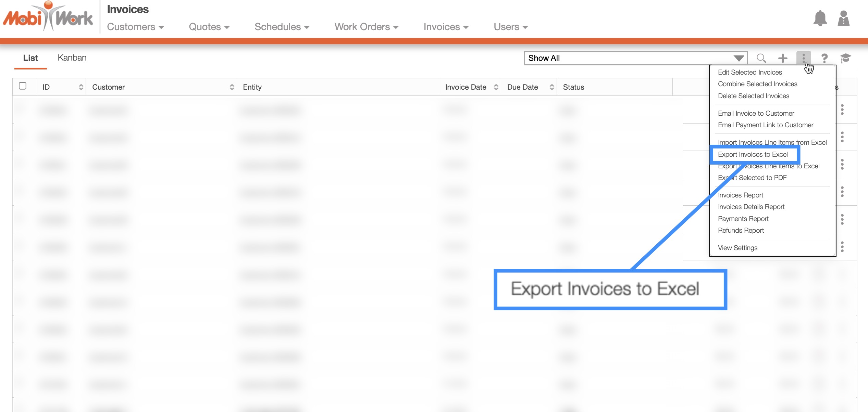This screenshot has width=868, height=412.
Task: Click the notification bell icon
Action: pyautogui.click(x=820, y=18)
